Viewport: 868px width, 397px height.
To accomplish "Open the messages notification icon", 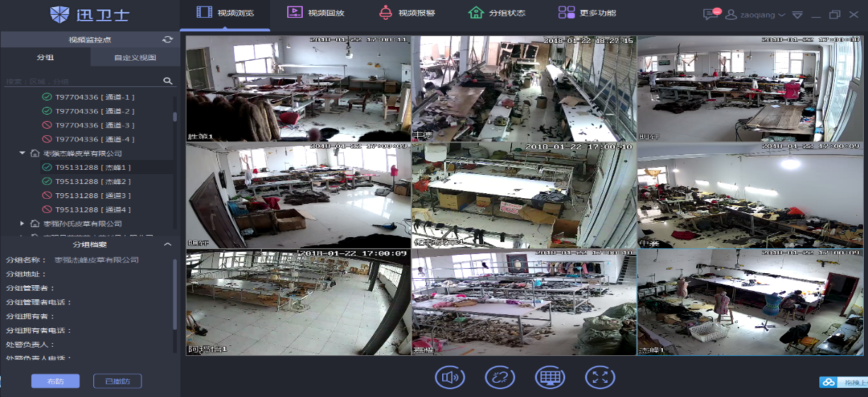I will click(710, 14).
